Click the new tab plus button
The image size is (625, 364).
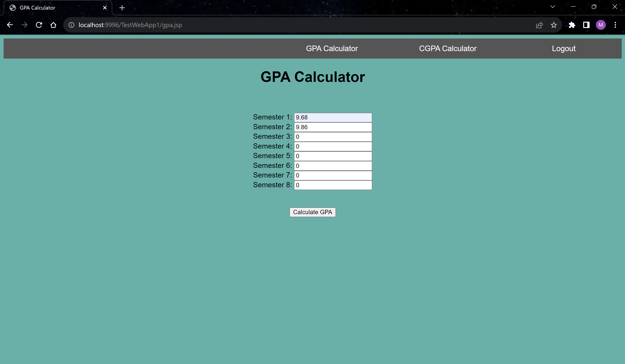click(x=122, y=7)
